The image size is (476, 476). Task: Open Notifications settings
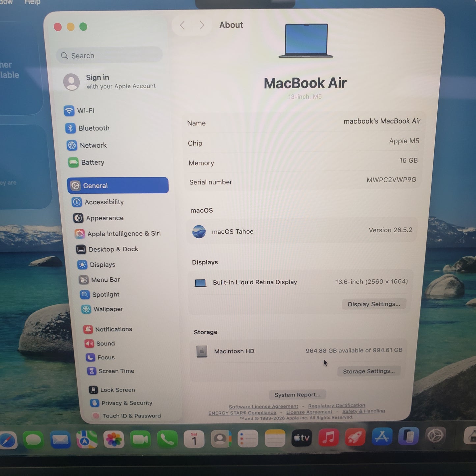point(108,329)
